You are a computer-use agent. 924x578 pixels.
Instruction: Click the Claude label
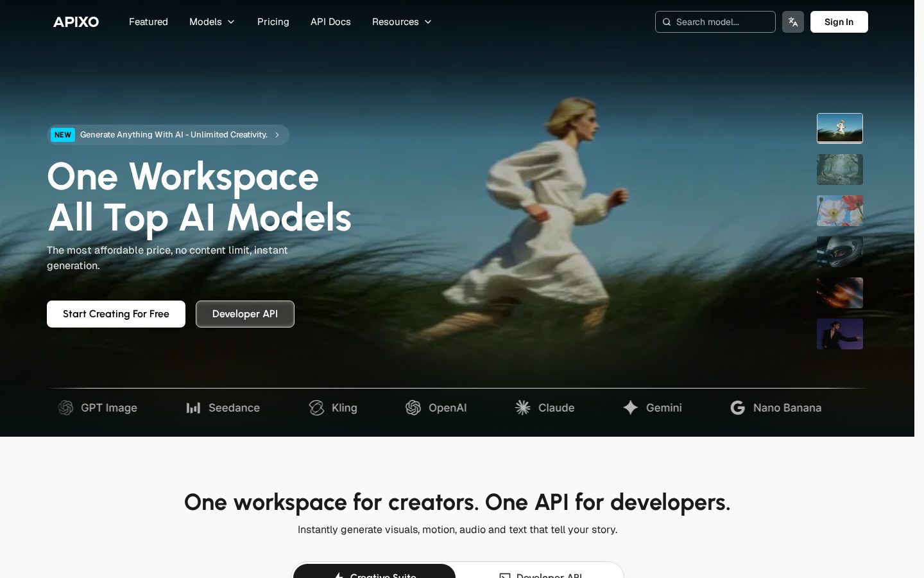tap(556, 408)
